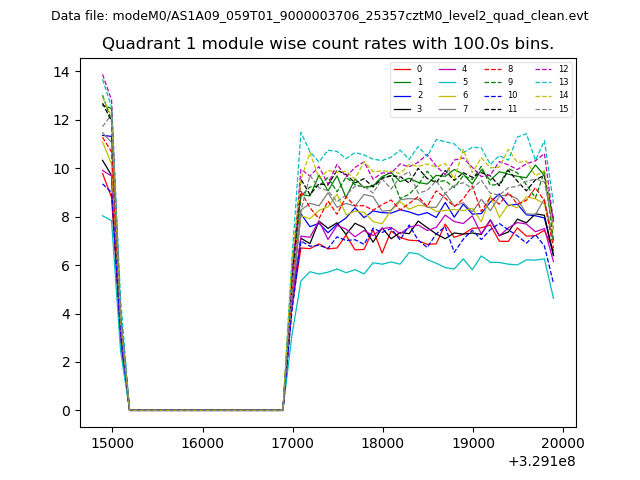Click the dashed cyan legend swatch for module 13
640x480 pixels.
coord(545,82)
